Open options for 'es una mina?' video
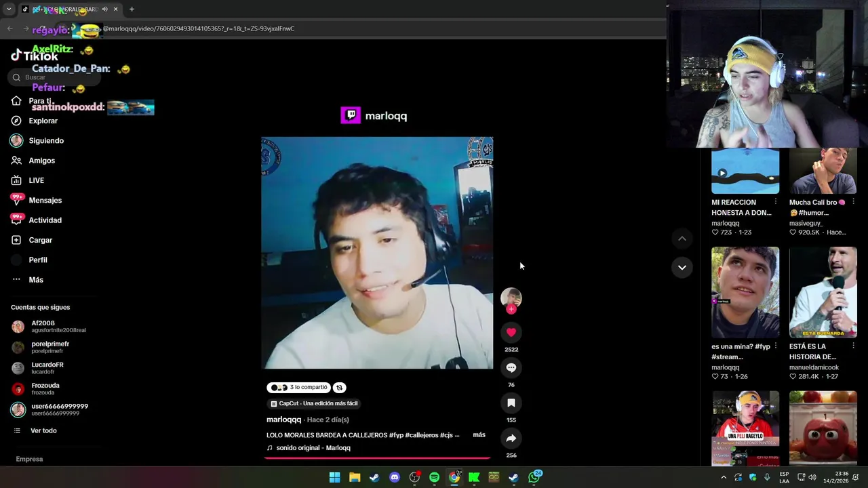The height and width of the screenshot is (488, 868). click(x=775, y=346)
